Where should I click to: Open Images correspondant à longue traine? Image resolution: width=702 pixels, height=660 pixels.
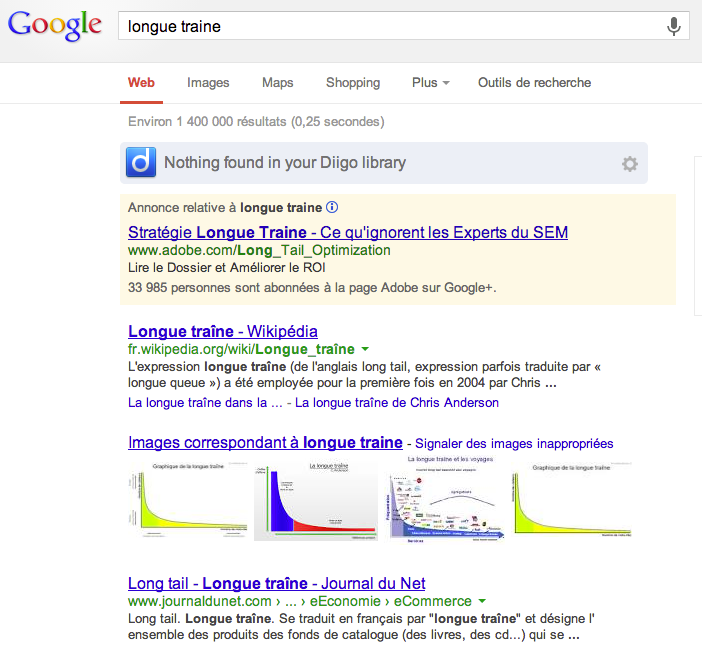click(265, 442)
